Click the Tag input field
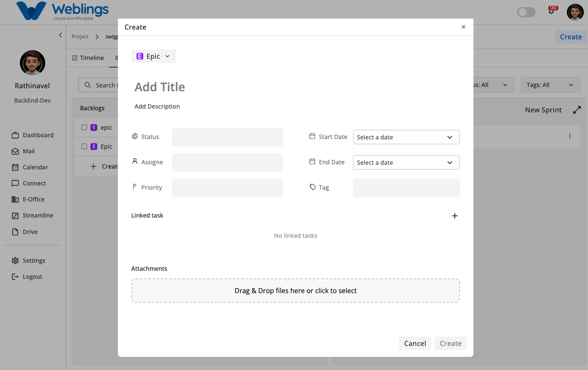Image resolution: width=588 pixels, height=370 pixels. (x=406, y=188)
